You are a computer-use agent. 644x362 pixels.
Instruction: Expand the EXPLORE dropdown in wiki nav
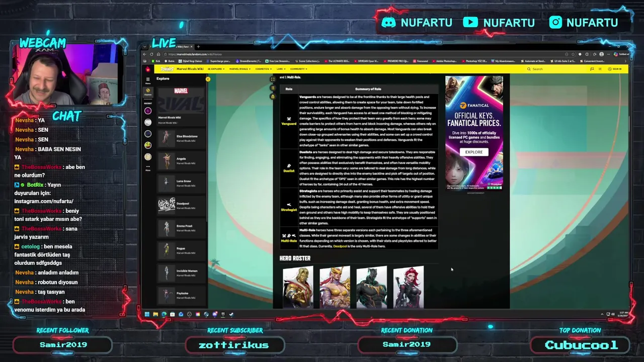click(216, 69)
